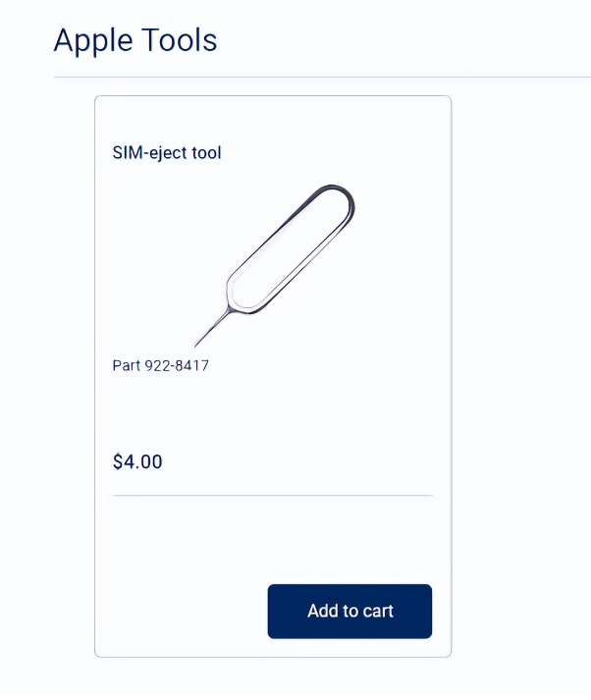The width and height of the screenshot is (591, 700).
Task: Click the word "Tools" in the heading
Action: (179, 40)
